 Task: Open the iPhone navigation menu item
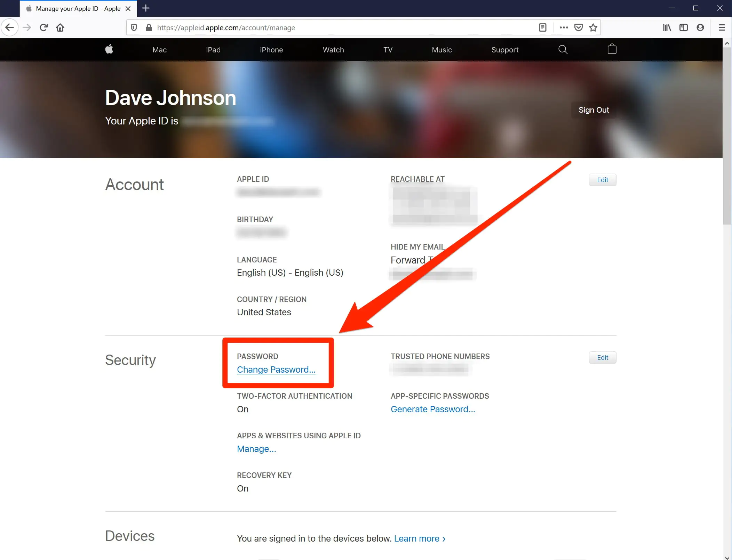(x=271, y=50)
